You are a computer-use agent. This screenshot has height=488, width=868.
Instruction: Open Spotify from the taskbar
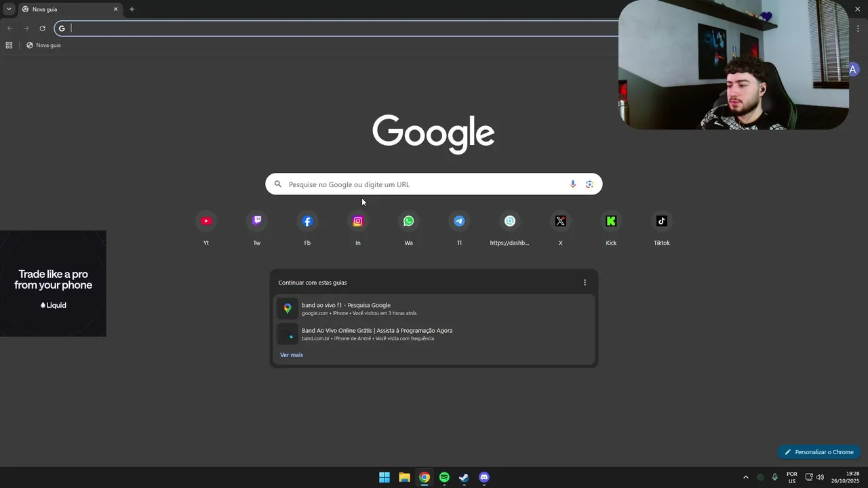[444, 477]
